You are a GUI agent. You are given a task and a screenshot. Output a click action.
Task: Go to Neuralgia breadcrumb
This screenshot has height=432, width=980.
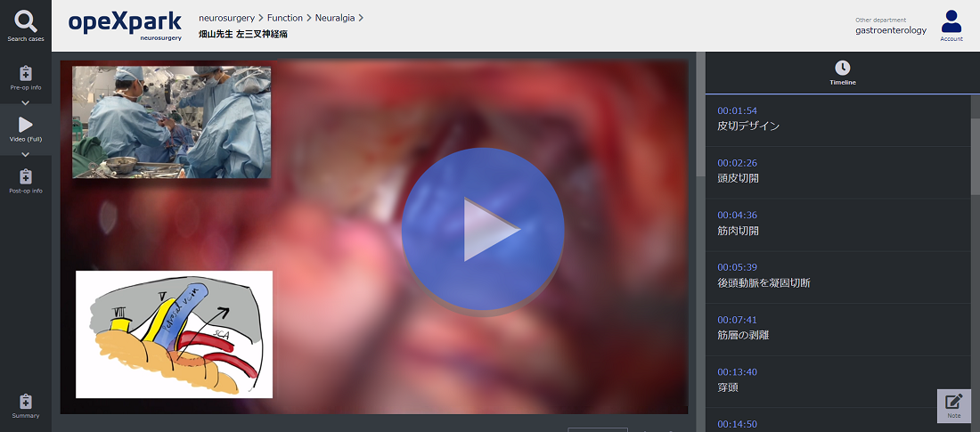point(335,18)
